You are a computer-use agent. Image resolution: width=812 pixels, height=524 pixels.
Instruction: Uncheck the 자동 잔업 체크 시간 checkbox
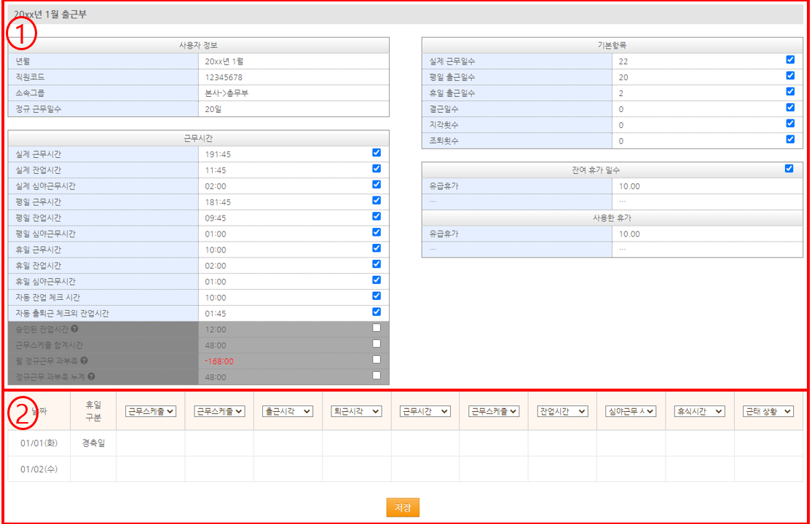pos(377,295)
